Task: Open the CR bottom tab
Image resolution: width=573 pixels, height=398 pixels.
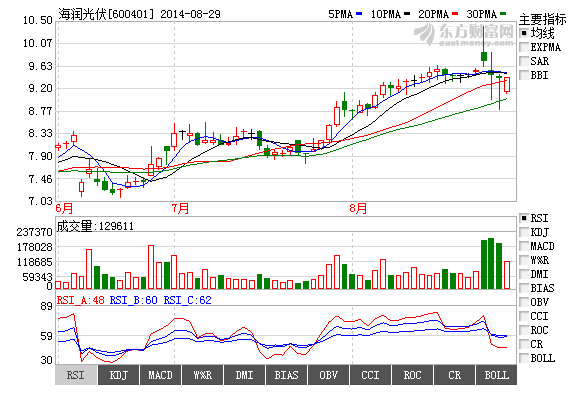Action: 455,375
